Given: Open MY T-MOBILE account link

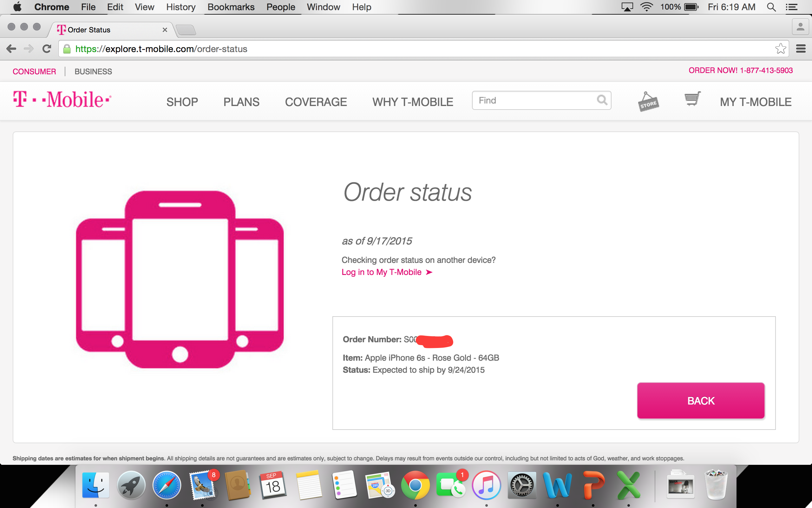Looking at the screenshot, I should tap(756, 102).
